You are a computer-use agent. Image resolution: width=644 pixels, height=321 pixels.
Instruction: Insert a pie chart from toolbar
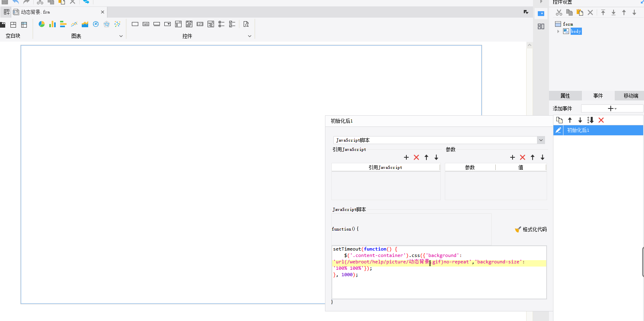click(41, 24)
